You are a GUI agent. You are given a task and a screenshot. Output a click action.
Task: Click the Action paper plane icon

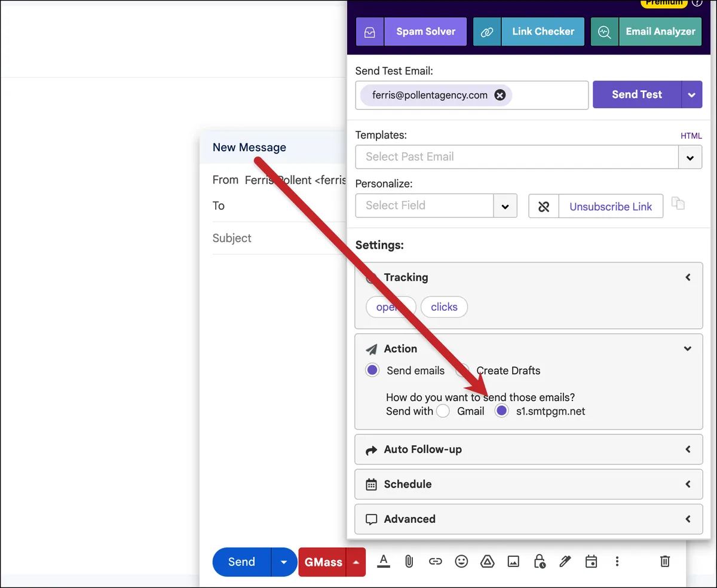[x=372, y=349]
